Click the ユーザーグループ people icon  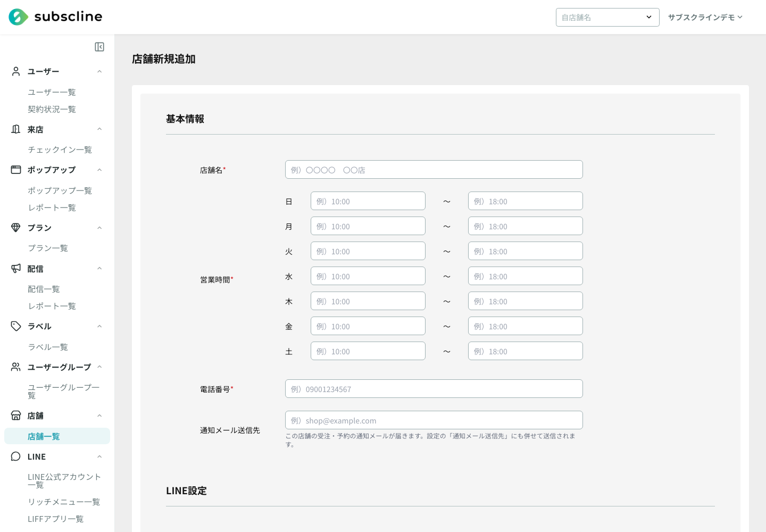coord(16,367)
